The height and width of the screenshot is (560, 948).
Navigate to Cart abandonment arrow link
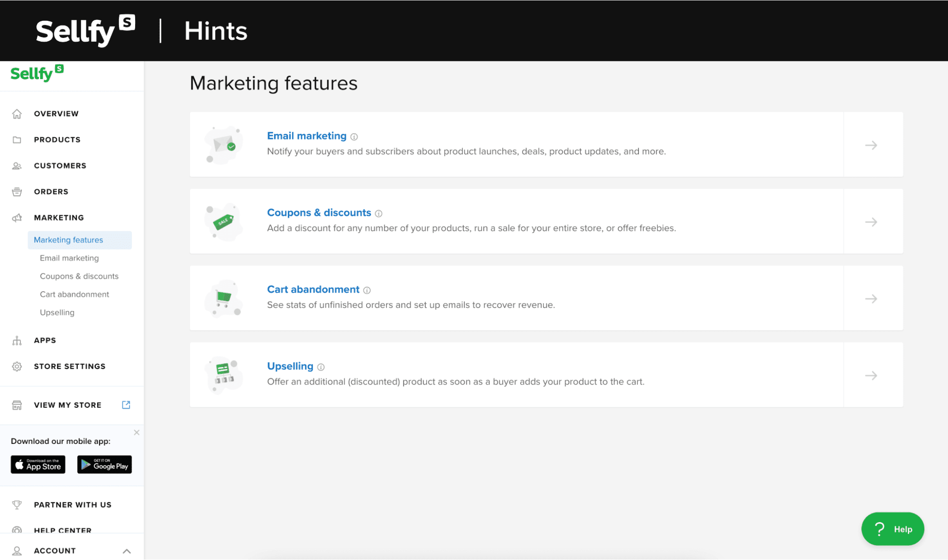(x=872, y=298)
